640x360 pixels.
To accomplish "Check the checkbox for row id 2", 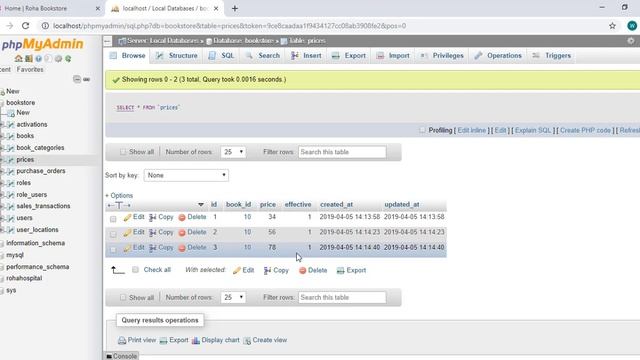I will point(113,234).
